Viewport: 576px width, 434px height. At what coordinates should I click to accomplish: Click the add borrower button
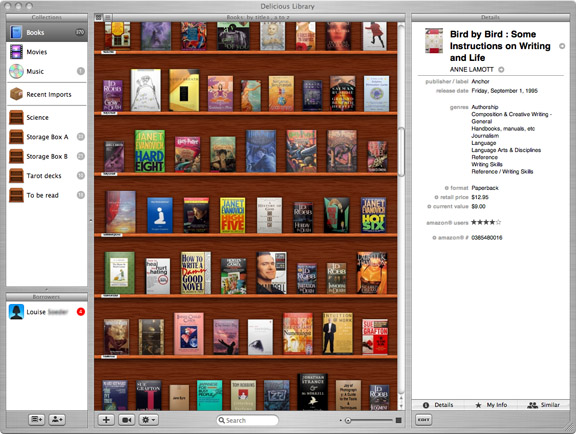[x=57, y=419]
